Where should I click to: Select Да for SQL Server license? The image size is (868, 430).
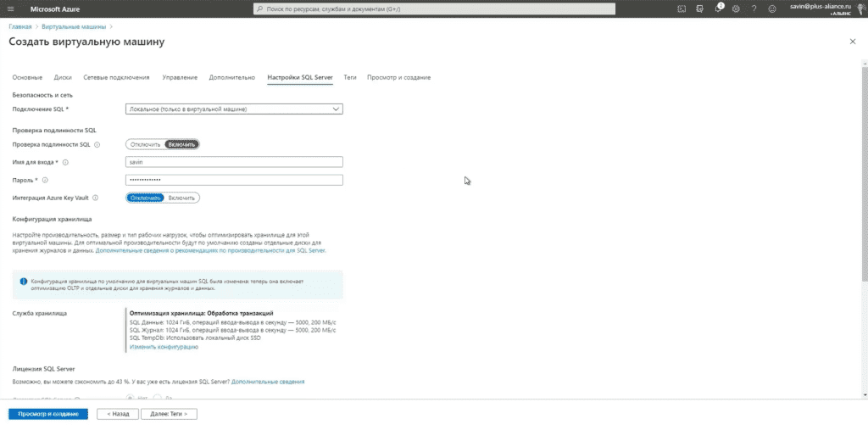pyautogui.click(x=157, y=397)
